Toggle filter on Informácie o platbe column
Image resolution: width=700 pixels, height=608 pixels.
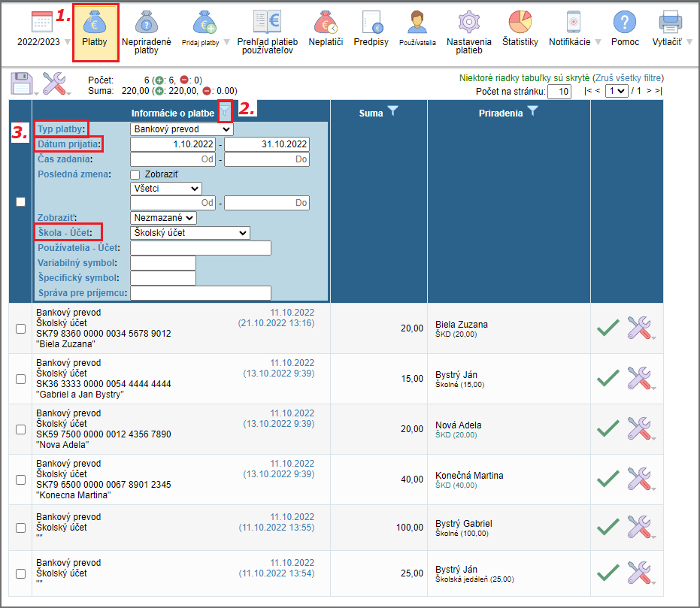[225, 110]
